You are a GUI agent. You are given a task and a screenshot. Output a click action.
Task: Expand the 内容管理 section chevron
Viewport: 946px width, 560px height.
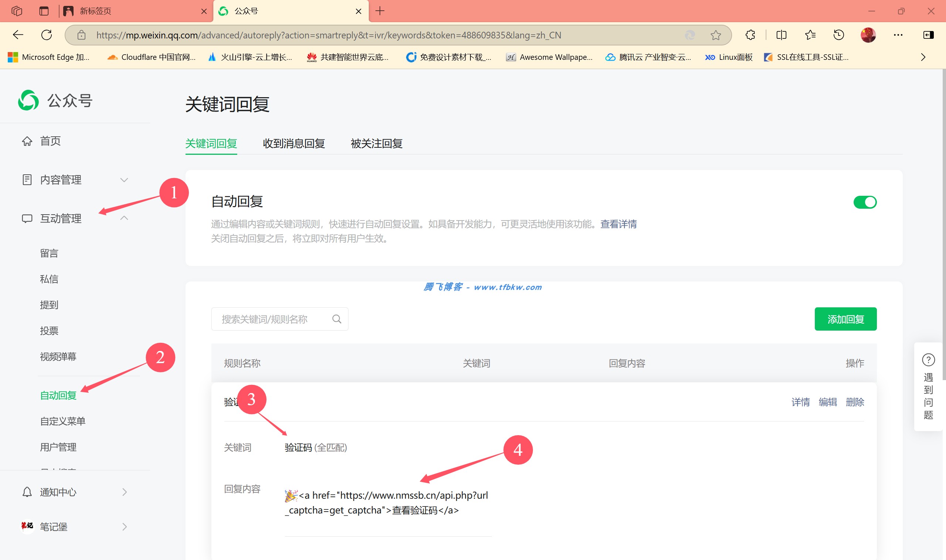tap(124, 180)
